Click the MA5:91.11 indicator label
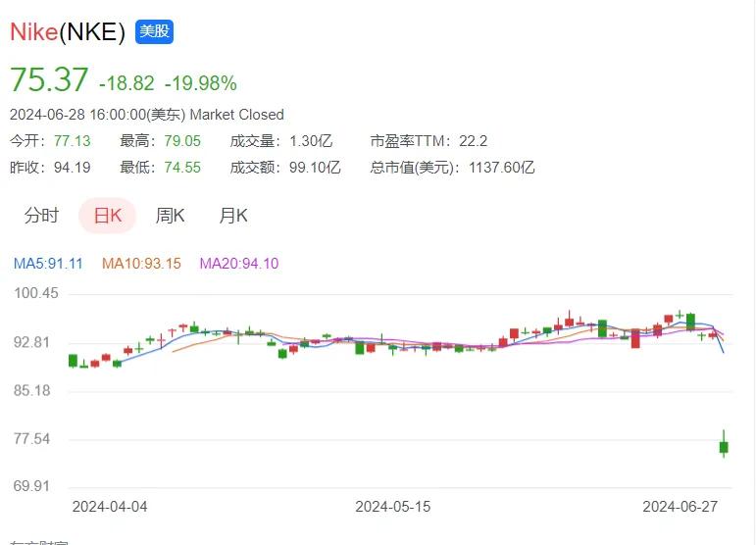This screenshot has height=545, width=756. 48,264
